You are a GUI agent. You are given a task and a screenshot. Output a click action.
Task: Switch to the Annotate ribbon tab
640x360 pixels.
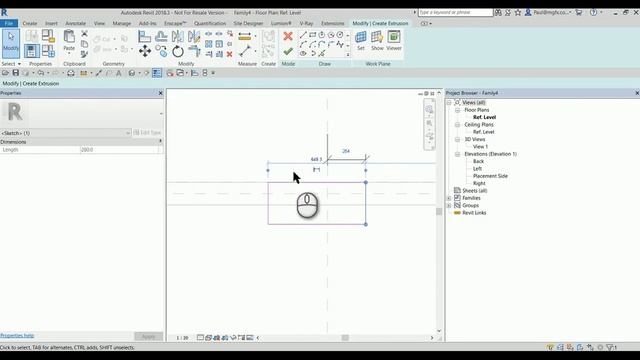point(76,23)
